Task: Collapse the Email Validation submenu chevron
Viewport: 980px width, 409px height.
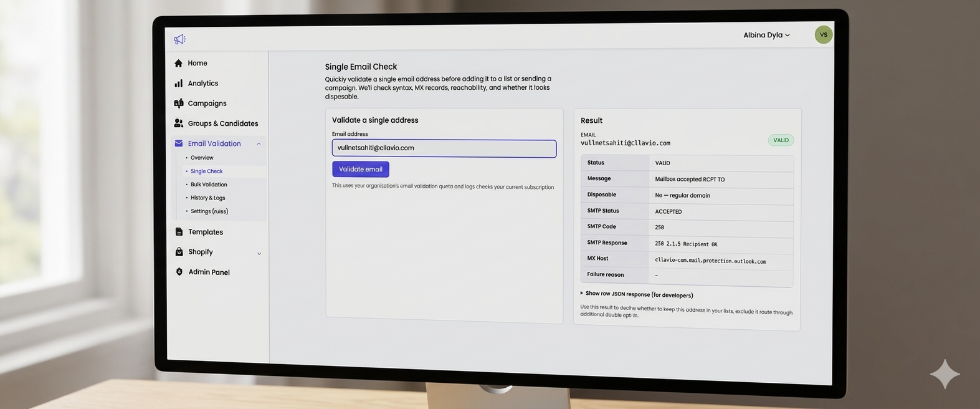Action: tap(259, 144)
